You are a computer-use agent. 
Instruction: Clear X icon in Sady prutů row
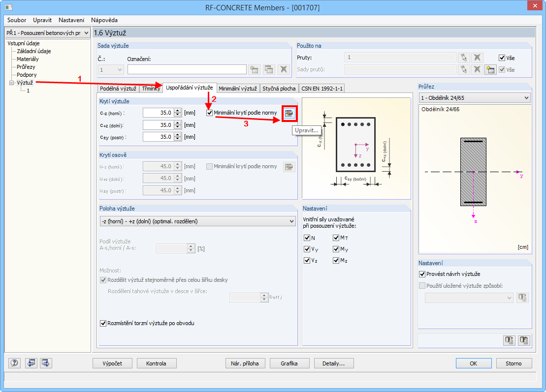point(477,69)
